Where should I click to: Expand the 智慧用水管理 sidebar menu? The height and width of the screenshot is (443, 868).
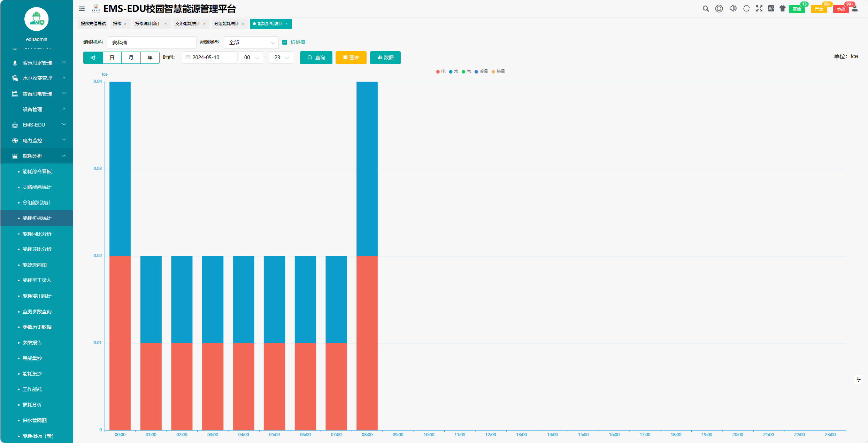click(37, 63)
